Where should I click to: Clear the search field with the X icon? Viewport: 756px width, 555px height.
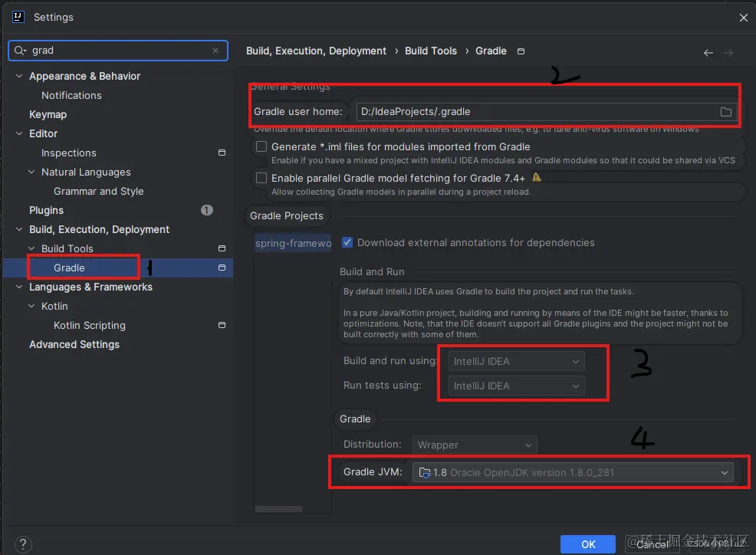coord(215,51)
